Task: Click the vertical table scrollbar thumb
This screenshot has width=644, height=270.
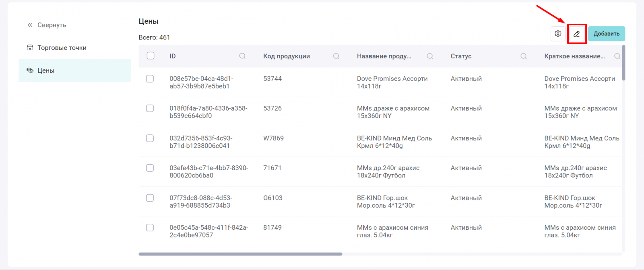Action: (x=623, y=63)
